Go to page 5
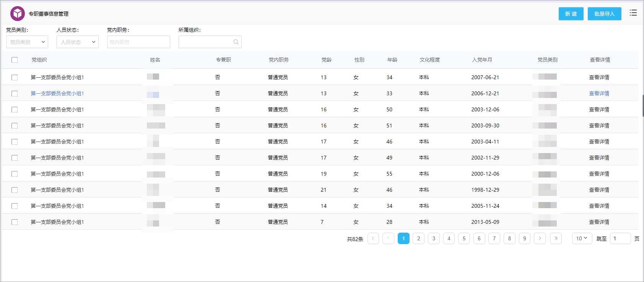644x282 pixels. pos(464,238)
